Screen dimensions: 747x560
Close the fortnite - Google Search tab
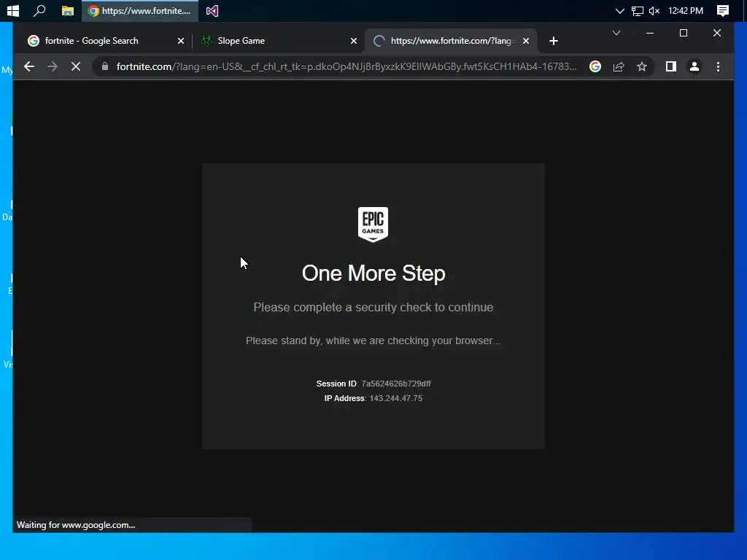(x=181, y=41)
